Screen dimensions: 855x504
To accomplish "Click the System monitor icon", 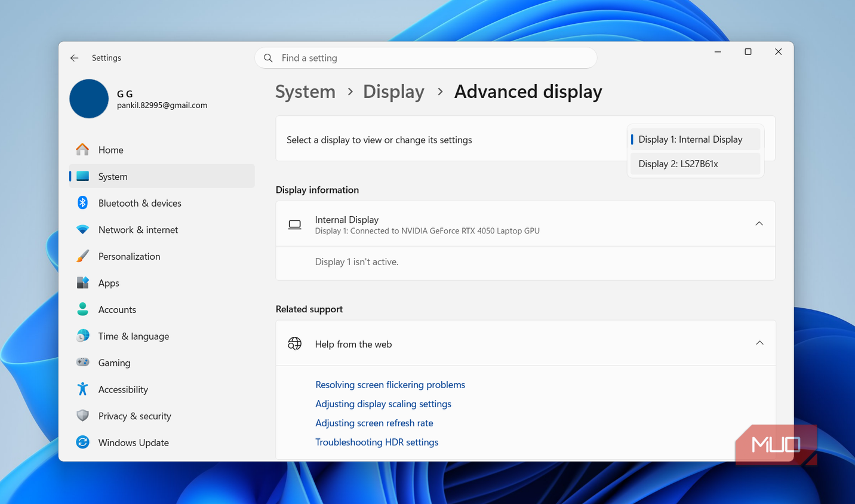I will (x=82, y=176).
